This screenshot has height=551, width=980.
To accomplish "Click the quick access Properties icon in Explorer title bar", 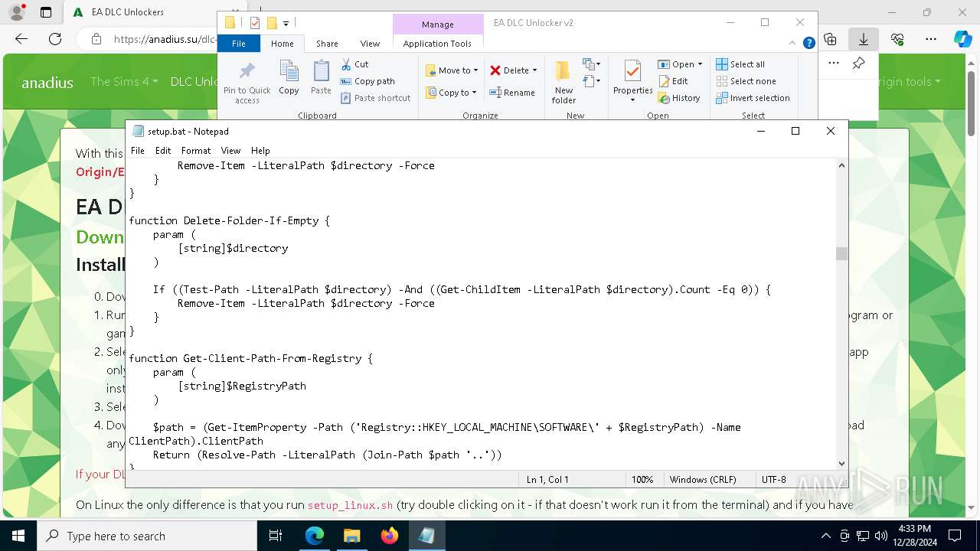I will [x=255, y=23].
